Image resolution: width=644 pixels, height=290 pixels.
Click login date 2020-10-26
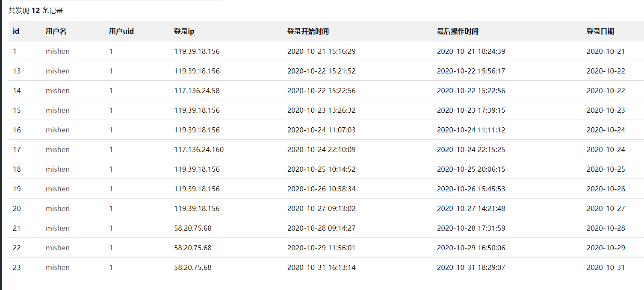(x=606, y=189)
